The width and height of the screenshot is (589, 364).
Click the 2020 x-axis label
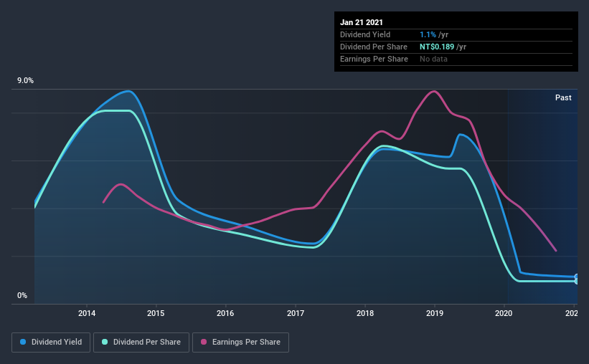(x=504, y=313)
